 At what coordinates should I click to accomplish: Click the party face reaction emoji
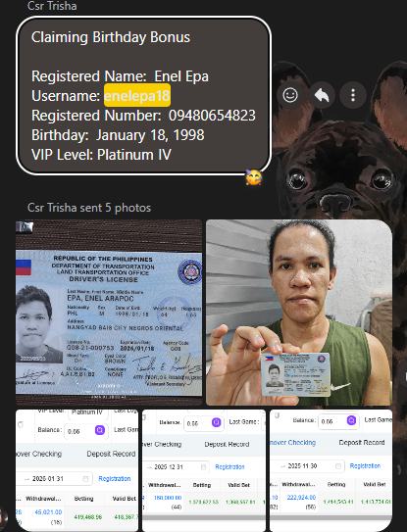point(253,177)
